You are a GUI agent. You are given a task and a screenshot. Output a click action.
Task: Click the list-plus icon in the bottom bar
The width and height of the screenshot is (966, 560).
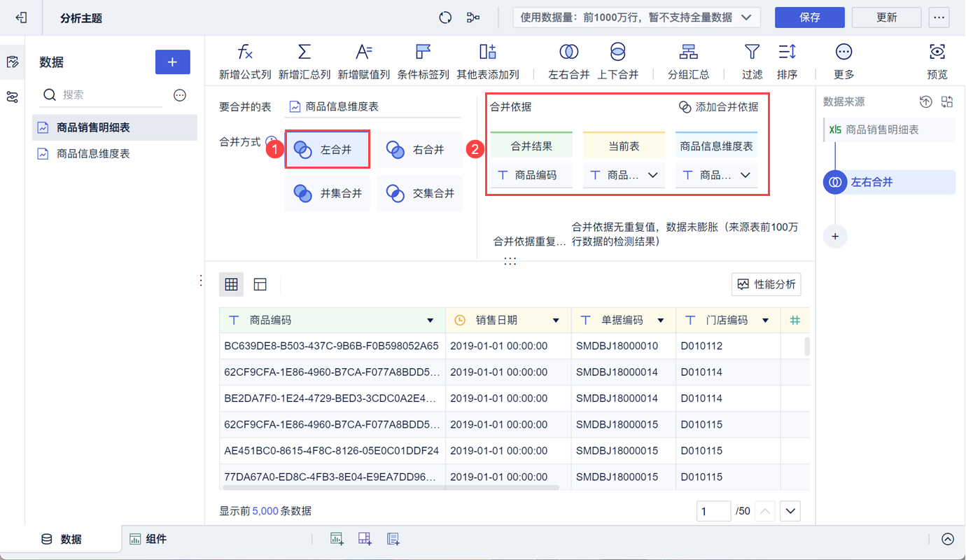(x=393, y=539)
